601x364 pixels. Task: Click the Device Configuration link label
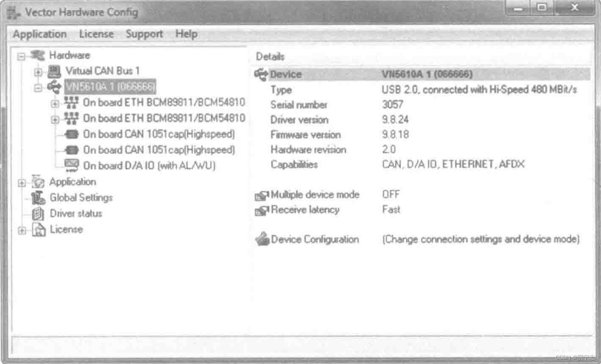tap(315, 239)
